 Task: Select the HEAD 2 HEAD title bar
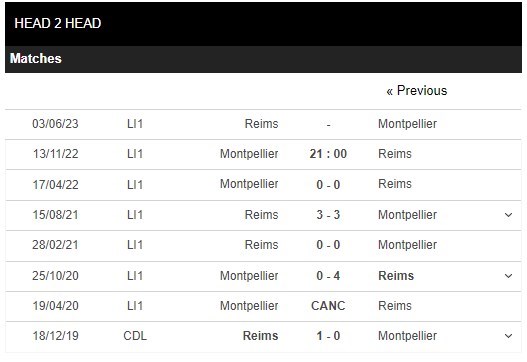tap(263, 24)
